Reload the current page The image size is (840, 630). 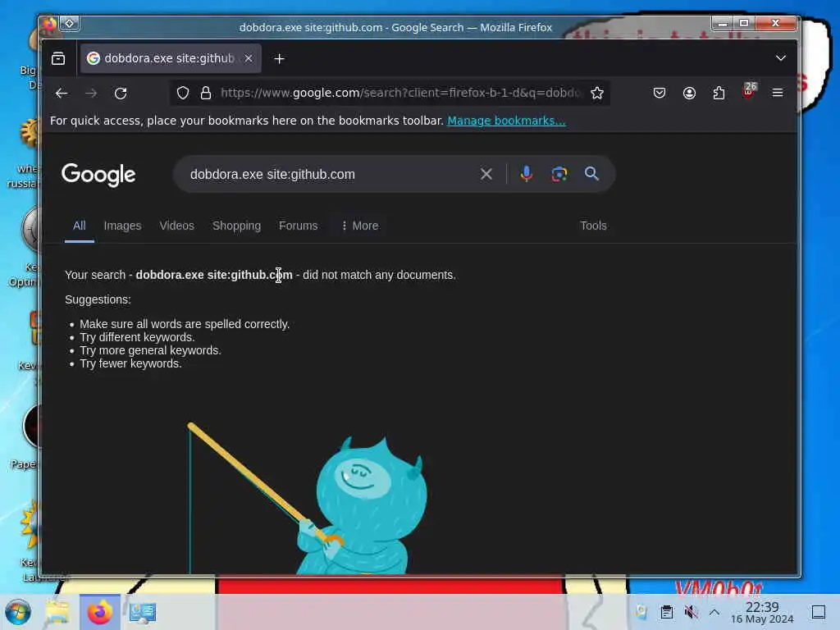121,94
